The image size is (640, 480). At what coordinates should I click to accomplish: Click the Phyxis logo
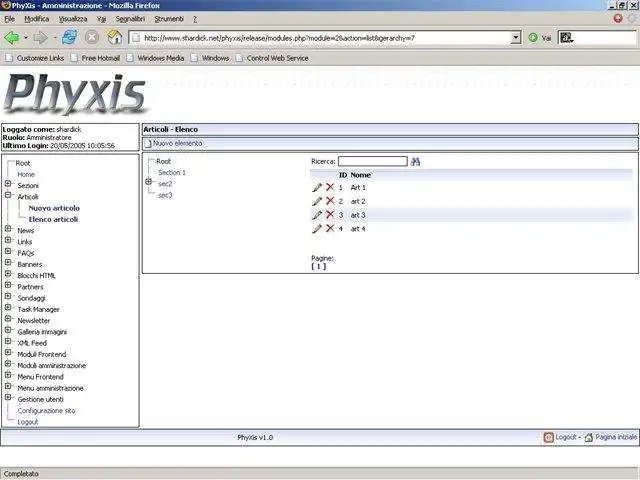click(x=76, y=94)
